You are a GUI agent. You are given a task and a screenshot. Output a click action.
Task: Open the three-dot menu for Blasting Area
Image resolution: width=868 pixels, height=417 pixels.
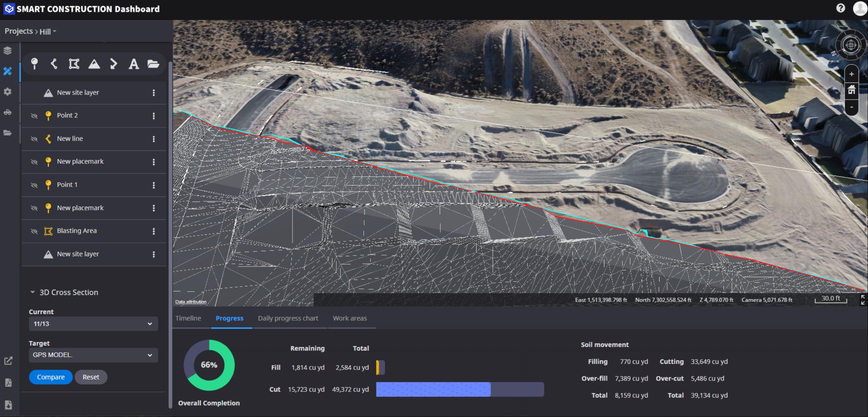[x=154, y=231]
